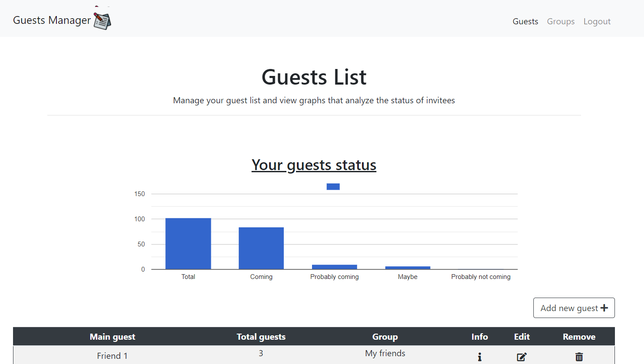Click the Group column header
Image resolution: width=644 pixels, height=364 pixels.
pyautogui.click(x=385, y=337)
